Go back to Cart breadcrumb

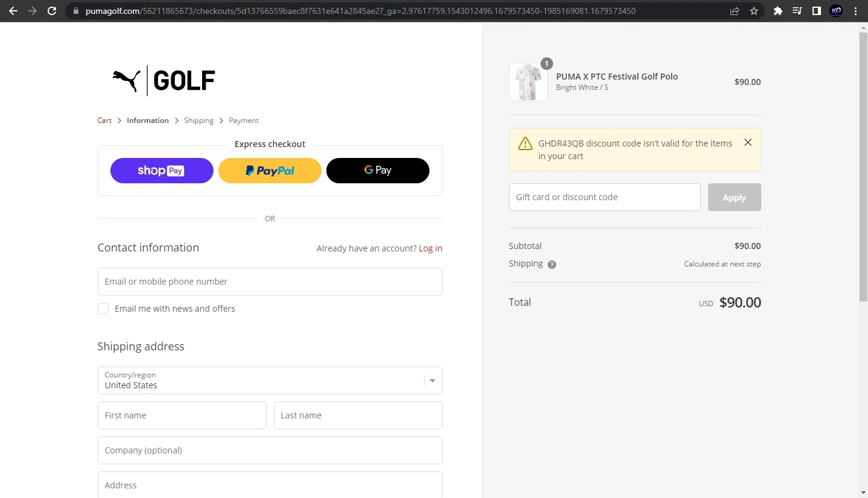click(104, 121)
